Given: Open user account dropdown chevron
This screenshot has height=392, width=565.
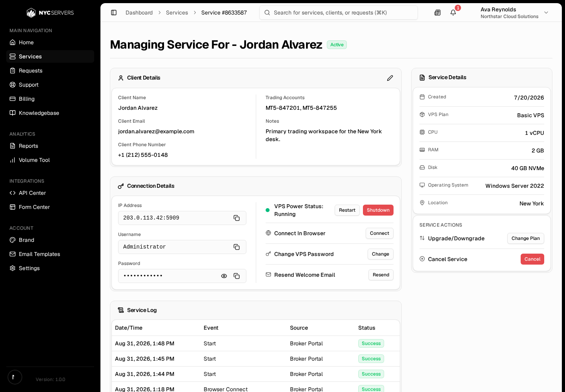Looking at the screenshot, I should 546,13.
